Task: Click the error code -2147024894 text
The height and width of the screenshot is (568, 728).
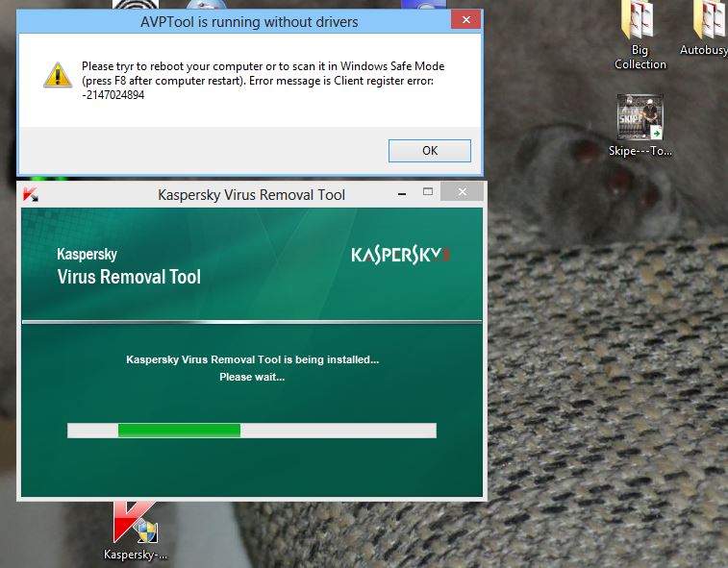Action: tap(113, 95)
